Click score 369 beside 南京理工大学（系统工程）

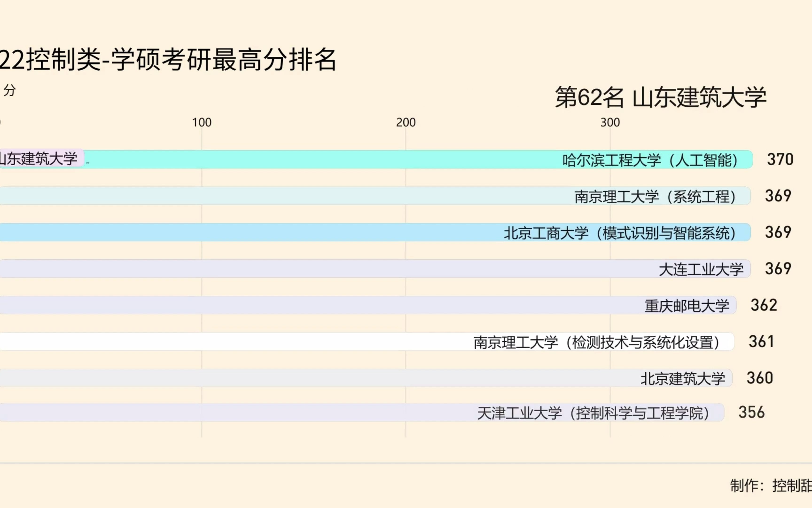pos(778,195)
